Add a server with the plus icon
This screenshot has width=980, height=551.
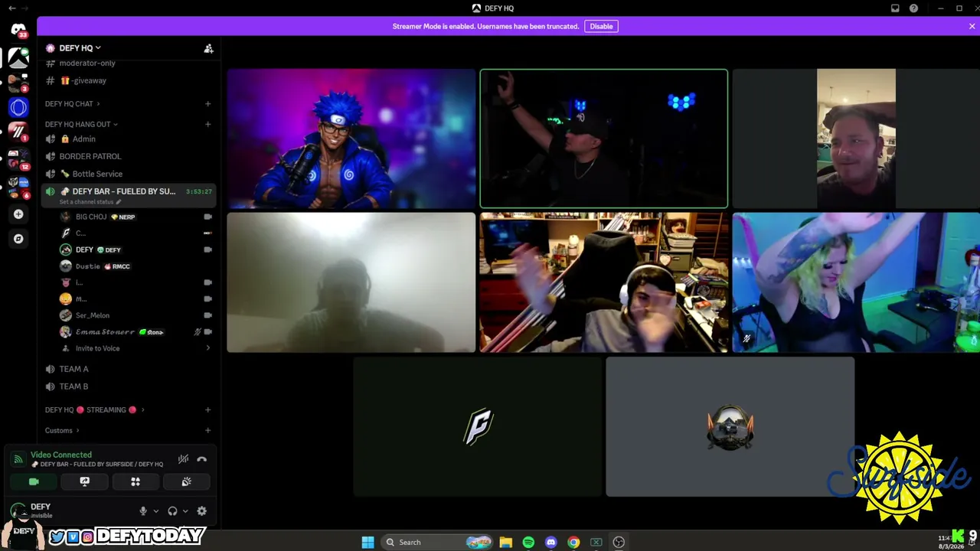tap(18, 214)
